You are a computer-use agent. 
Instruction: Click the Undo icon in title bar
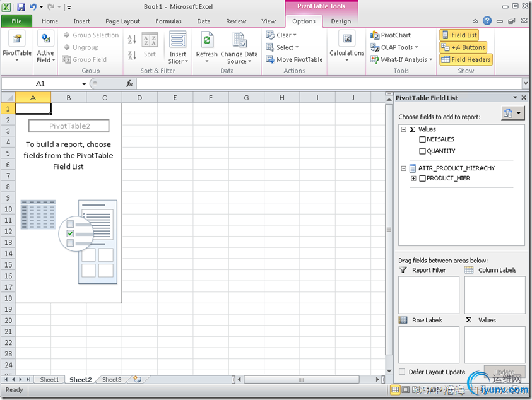(x=33, y=7)
